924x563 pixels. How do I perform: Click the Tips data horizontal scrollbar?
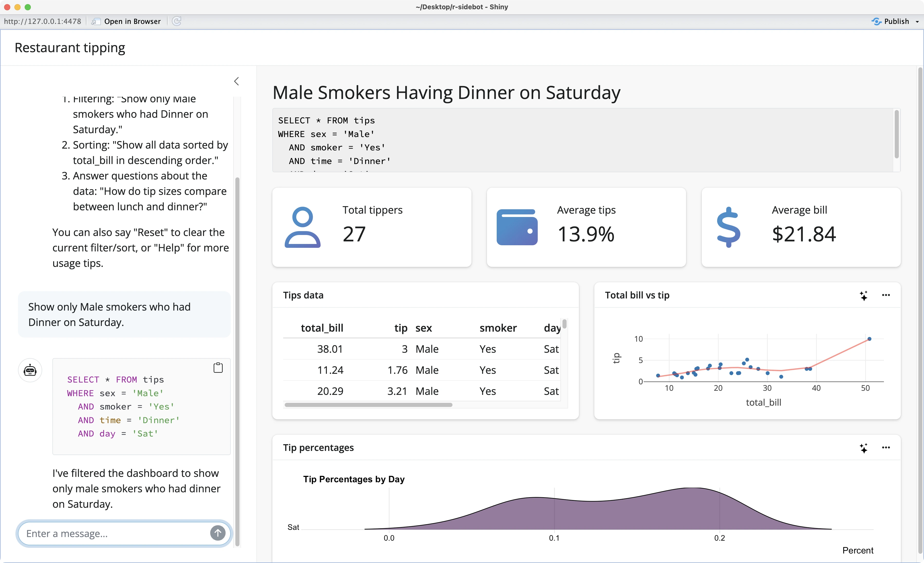tap(368, 405)
